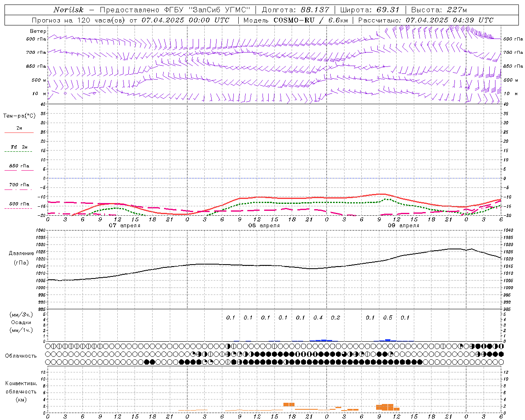Click the Давление pressure axis title
The image size is (525, 420).
21,253
